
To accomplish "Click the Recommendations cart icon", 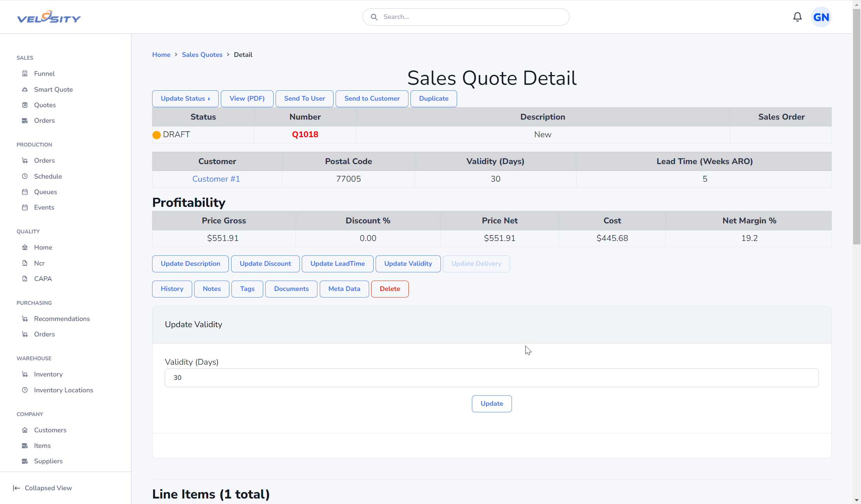I will [x=25, y=319].
